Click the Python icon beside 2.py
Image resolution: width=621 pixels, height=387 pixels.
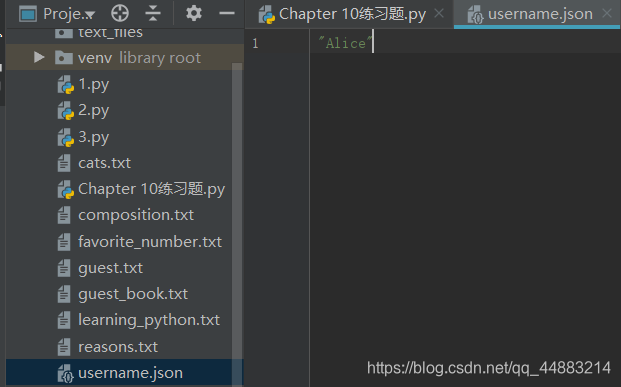[65, 111]
